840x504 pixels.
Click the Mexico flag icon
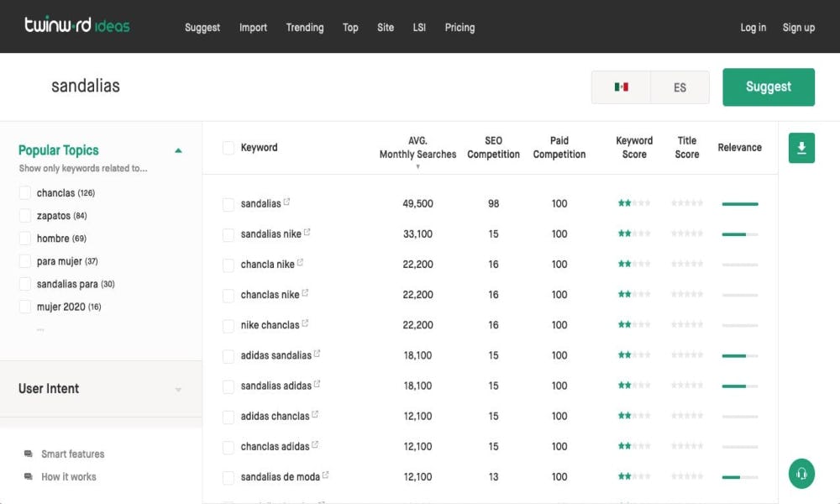pyautogui.click(x=620, y=87)
